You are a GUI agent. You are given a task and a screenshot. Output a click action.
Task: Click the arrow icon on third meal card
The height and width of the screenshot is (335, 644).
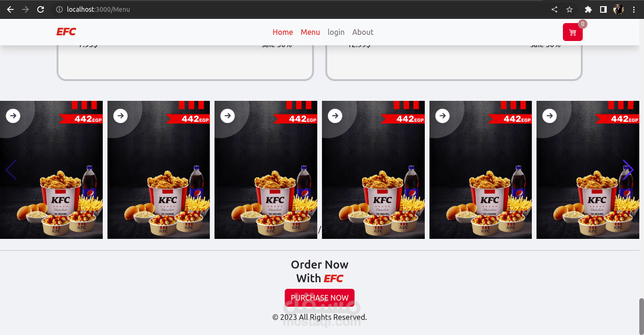point(228,115)
